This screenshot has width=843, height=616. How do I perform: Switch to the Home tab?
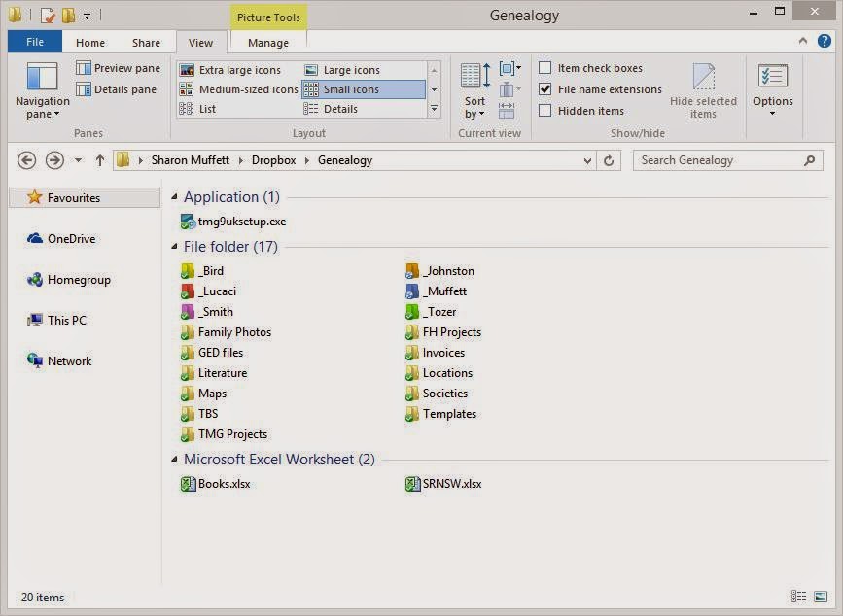click(90, 43)
